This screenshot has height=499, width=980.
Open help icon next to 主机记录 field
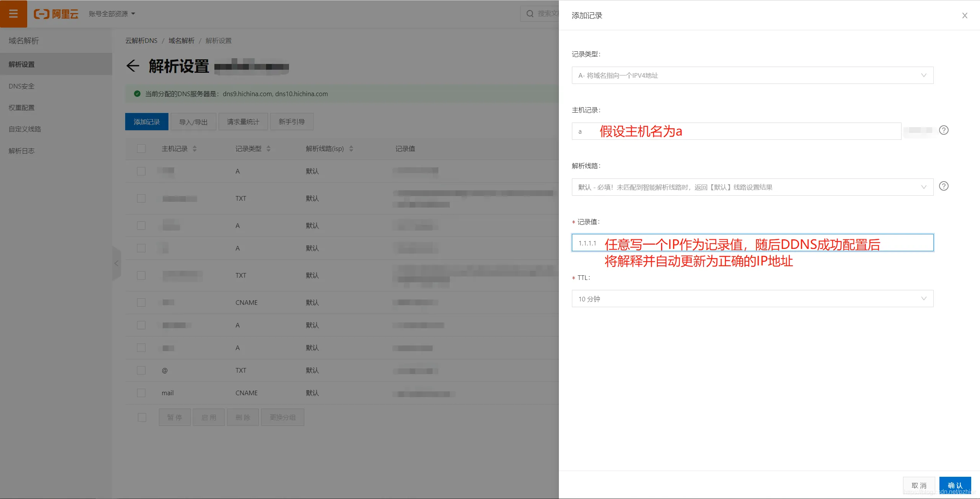click(944, 130)
